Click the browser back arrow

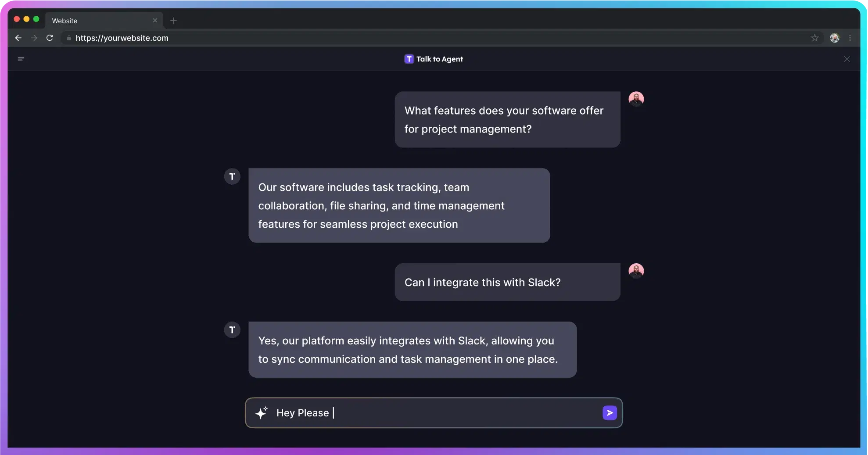click(x=18, y=38)
